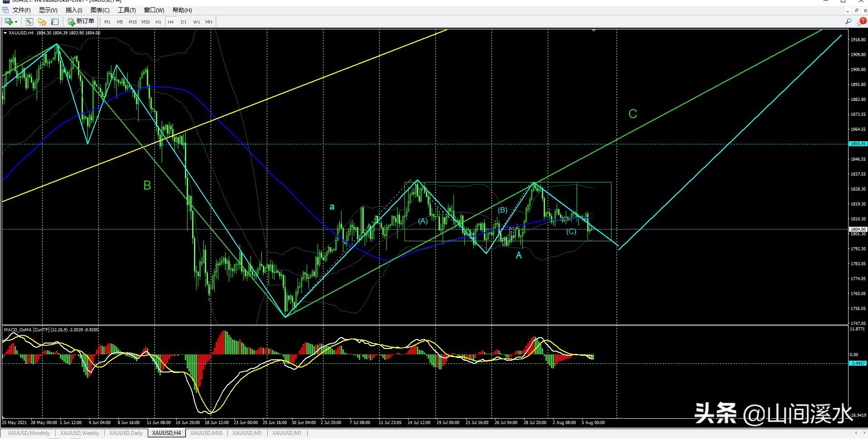Image resolution: width=868 pixels, height=439 pixels.
Task: Click the XAUUSD,H4 OHLC quote text
Action: (54, 33)
